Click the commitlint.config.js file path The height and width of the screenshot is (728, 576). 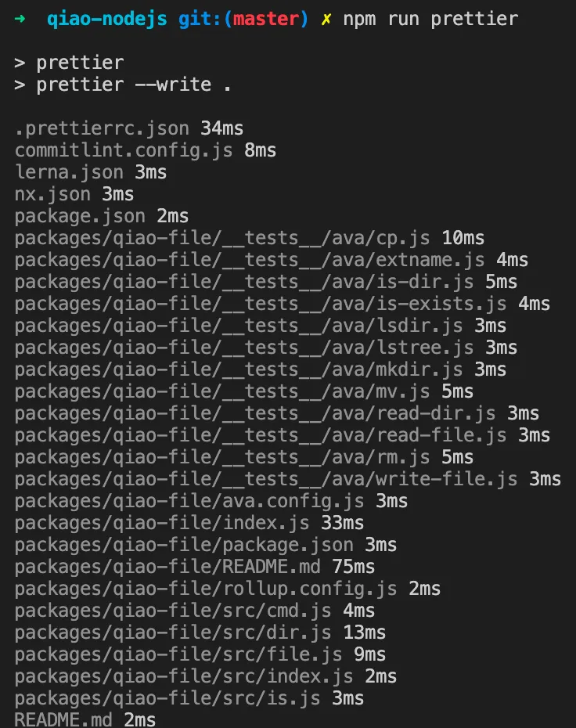[x=124, y=150]
